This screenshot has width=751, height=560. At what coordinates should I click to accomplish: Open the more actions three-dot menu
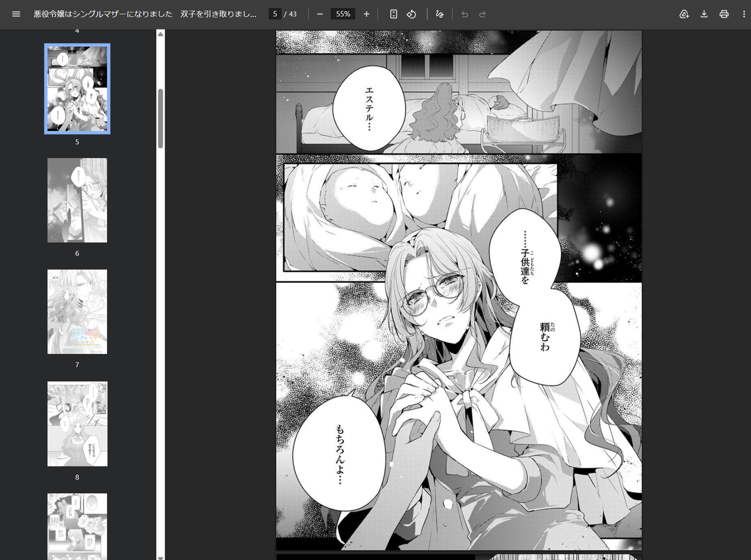(744, 14)
